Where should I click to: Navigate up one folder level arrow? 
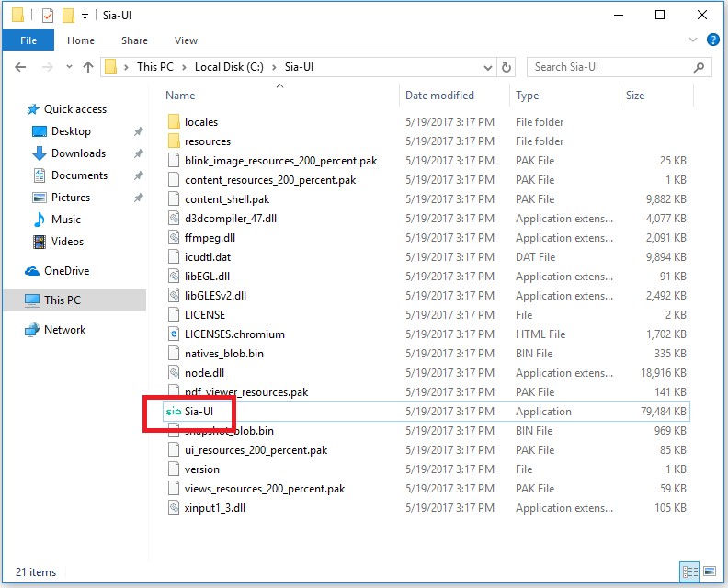[88, 67]
